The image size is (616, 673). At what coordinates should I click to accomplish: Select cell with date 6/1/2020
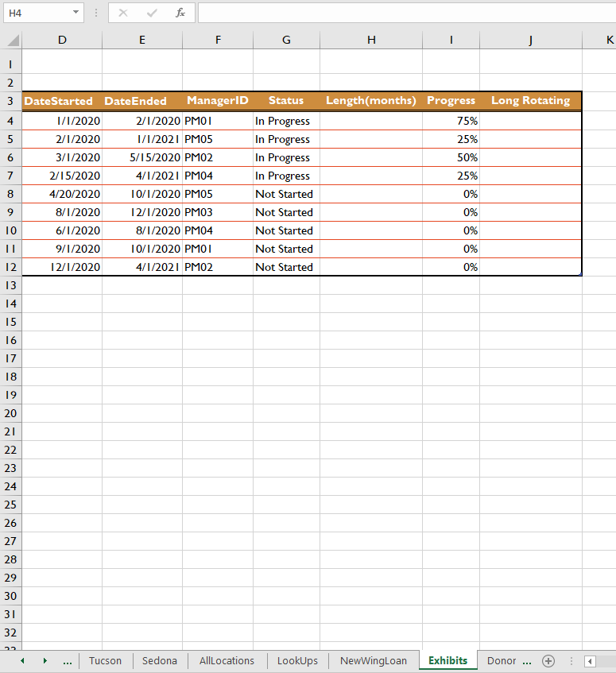(x=62, y=230)
